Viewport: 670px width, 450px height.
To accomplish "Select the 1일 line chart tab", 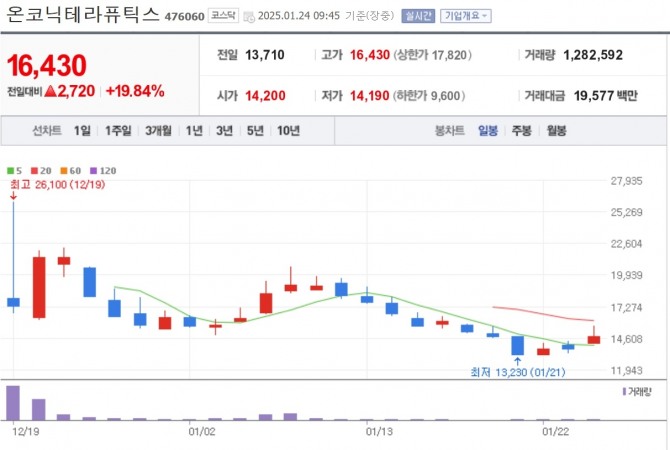I will click(x=82, y=130).
